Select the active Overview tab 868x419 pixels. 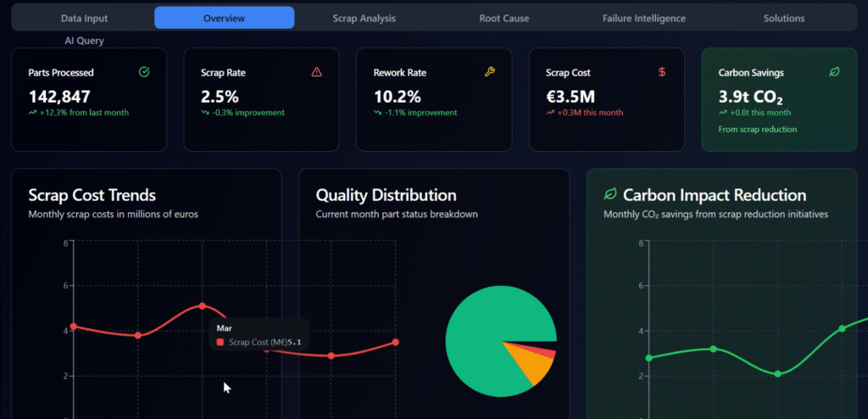[225, 18]
